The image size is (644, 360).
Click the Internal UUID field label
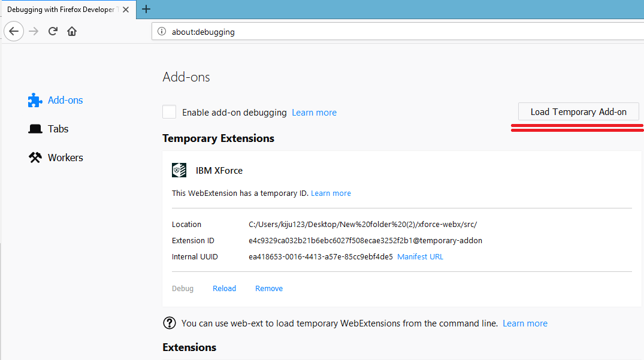click(x=195, y=256)
